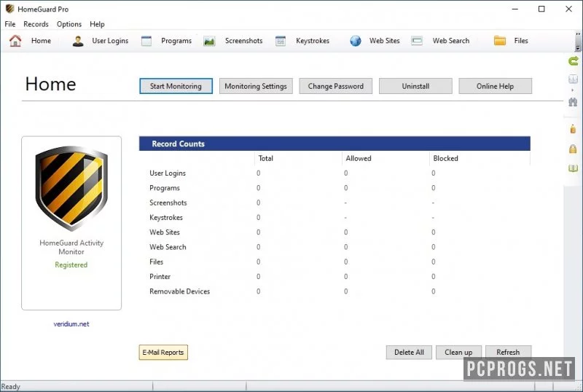Click the Clean up button
The height and width of the screenshot is (392, 583).
coord(458,352)
